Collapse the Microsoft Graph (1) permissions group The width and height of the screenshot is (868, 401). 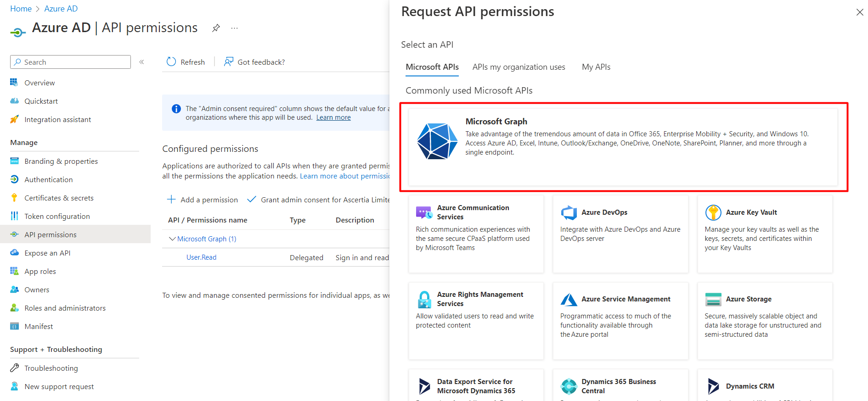click(172, 239)
